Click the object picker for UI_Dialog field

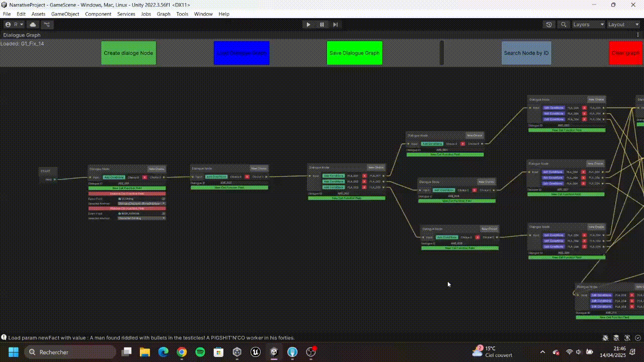click(164, 199)
